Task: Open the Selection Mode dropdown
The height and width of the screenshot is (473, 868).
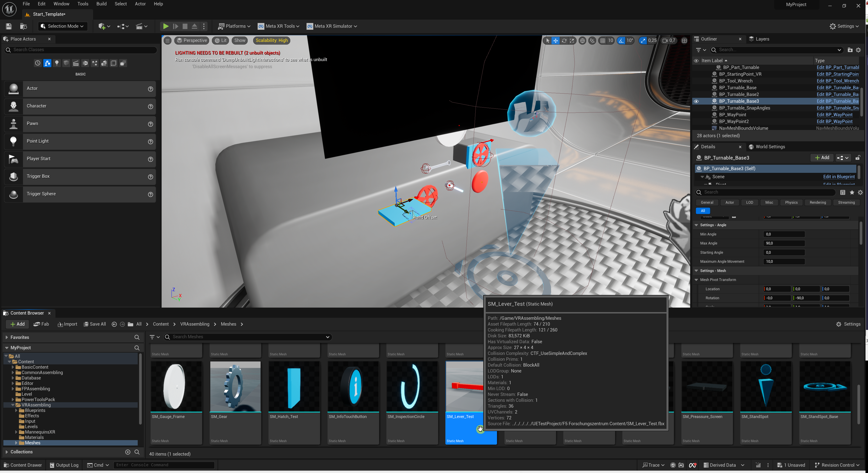Action: pos(63,26)
